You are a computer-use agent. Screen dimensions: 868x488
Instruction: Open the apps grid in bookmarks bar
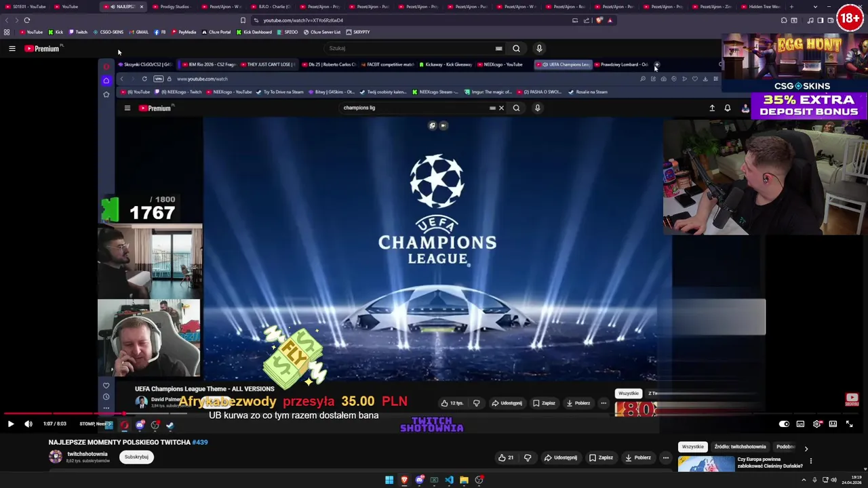7,32
